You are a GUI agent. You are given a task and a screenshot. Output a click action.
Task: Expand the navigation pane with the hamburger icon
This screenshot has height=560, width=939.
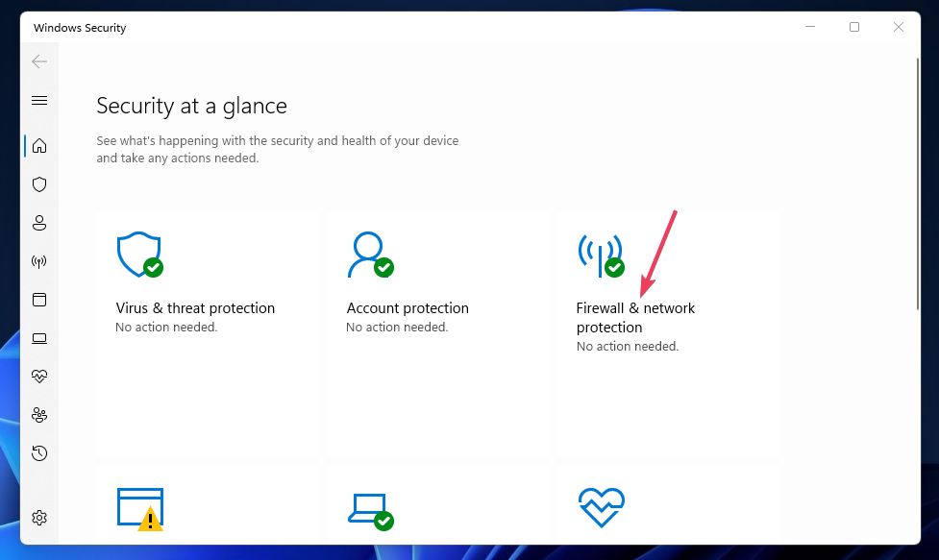click(x=38, y=100)
